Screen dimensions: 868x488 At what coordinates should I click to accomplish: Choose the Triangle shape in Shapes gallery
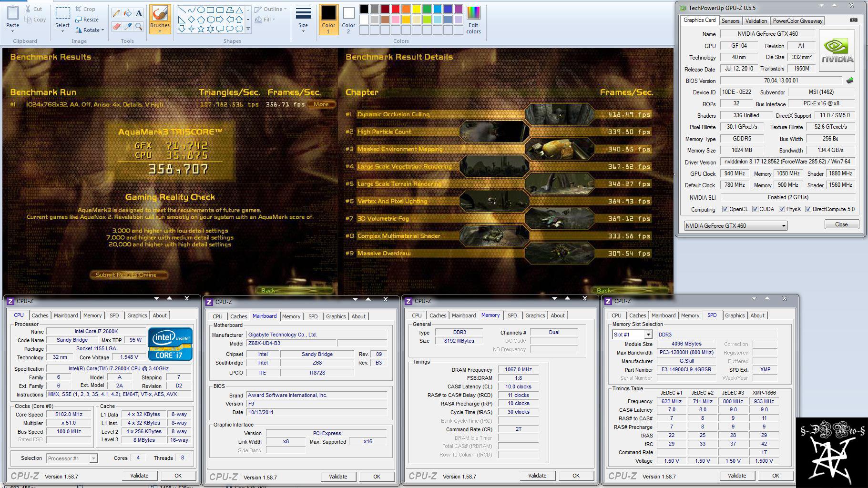coord(239,10)
